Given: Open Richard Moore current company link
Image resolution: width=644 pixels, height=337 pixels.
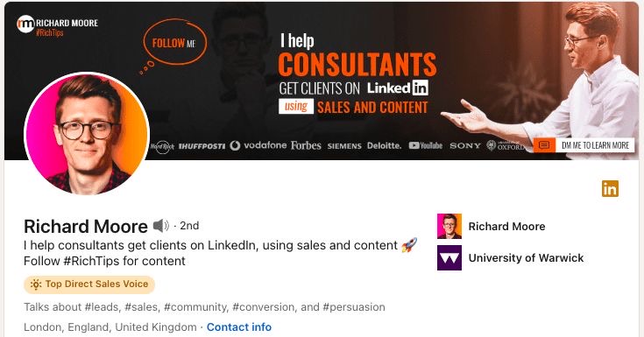Looking at the screenshot, I should tap(506, 226).
